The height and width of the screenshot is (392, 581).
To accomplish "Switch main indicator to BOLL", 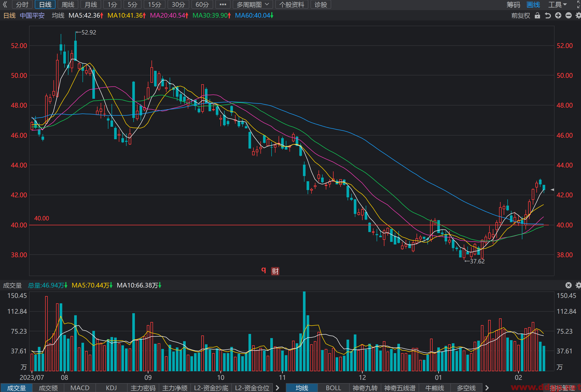I will (334, 388).
